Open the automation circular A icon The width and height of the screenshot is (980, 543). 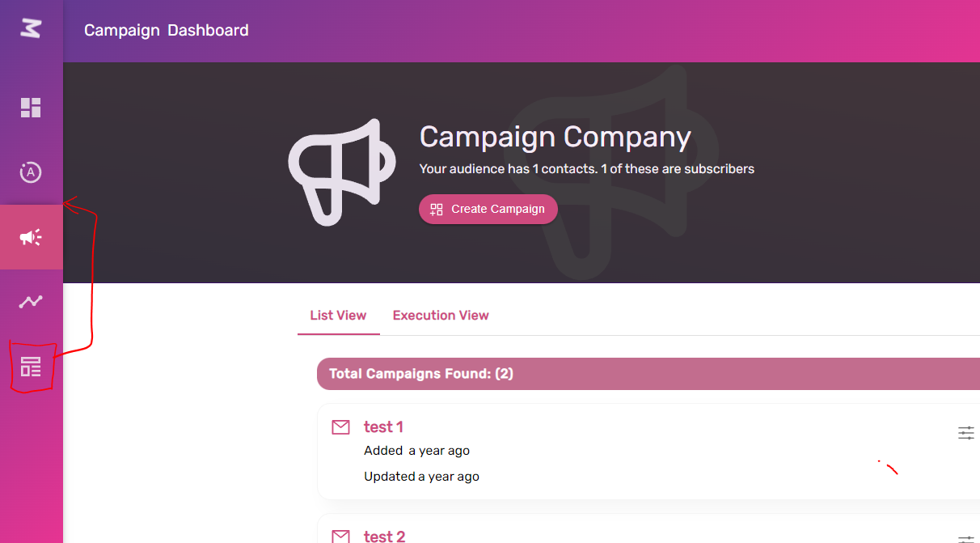click(31, 172)
